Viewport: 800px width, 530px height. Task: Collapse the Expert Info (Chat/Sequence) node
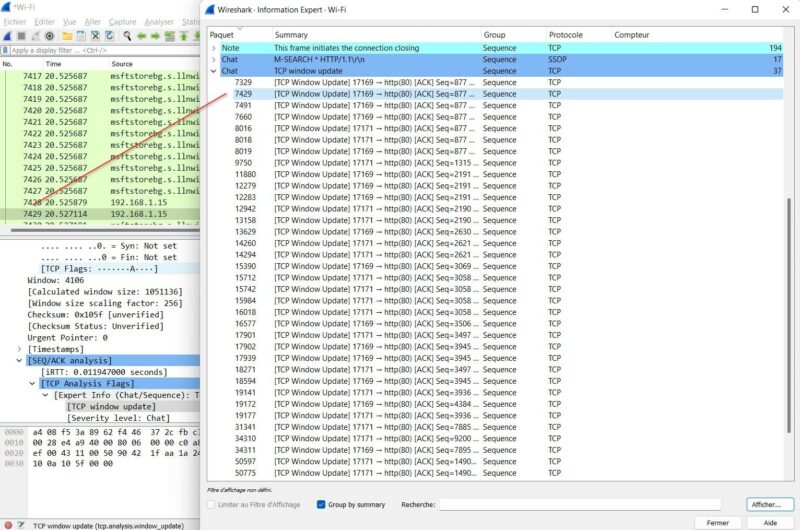click(45, 395)
